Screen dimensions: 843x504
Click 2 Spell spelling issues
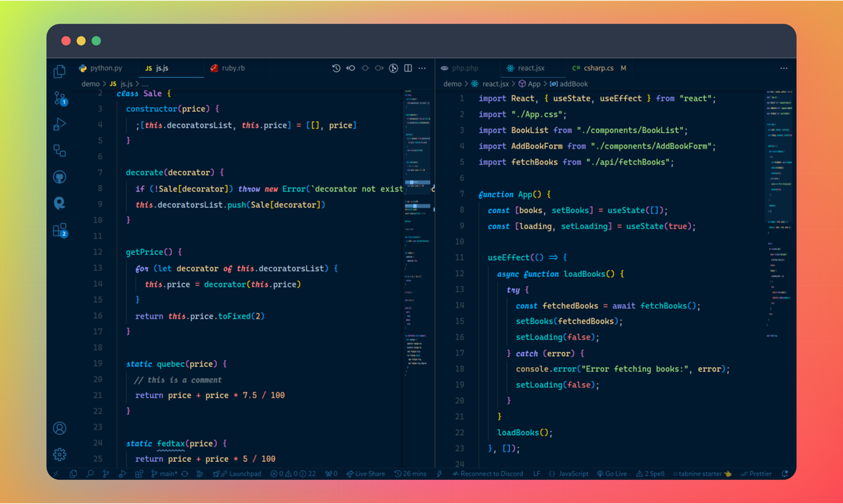tap(651, 474)
